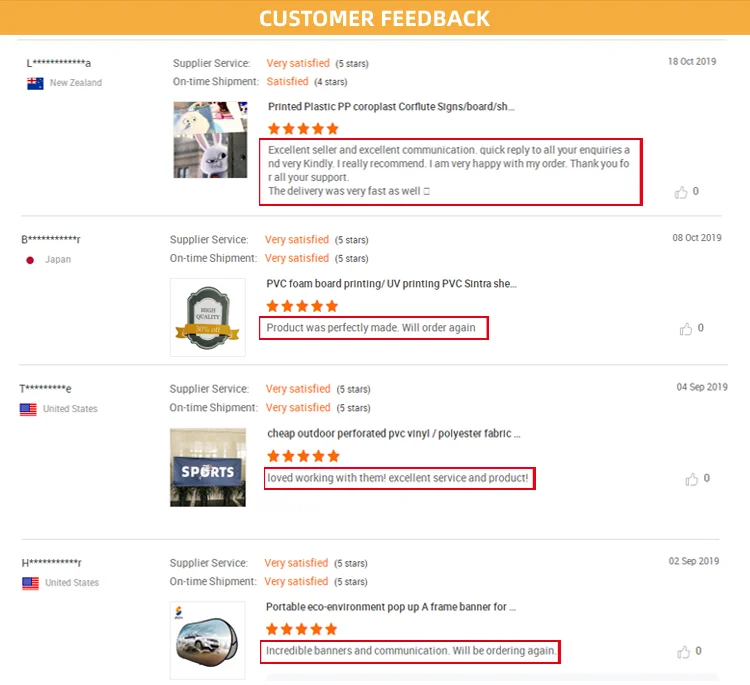Click the date 04 Sep 2019
Image resolution: width=750 pixels, height=685 pixels.
tap(702, 387)
